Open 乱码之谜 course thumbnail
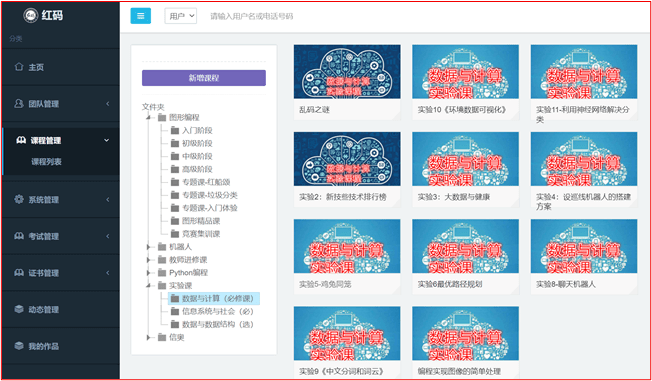The height and width of the screenshot is (381, 652). (347, 72)
